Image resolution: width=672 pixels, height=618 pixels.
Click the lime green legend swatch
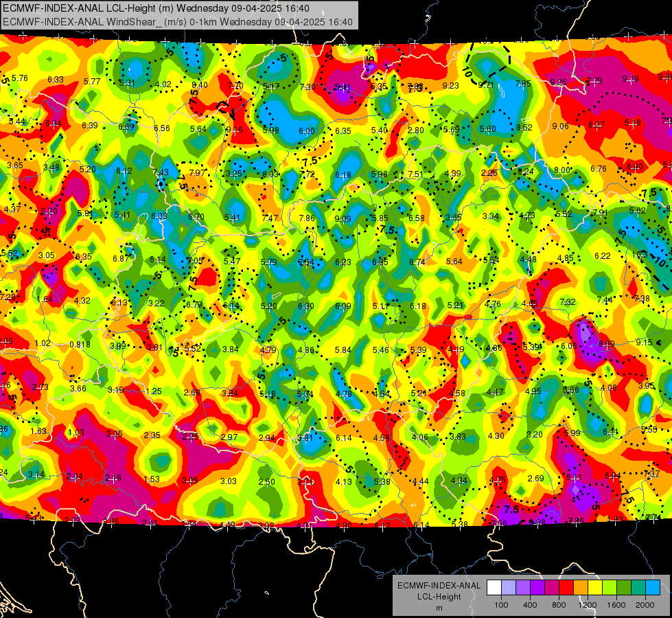(610, 588)
